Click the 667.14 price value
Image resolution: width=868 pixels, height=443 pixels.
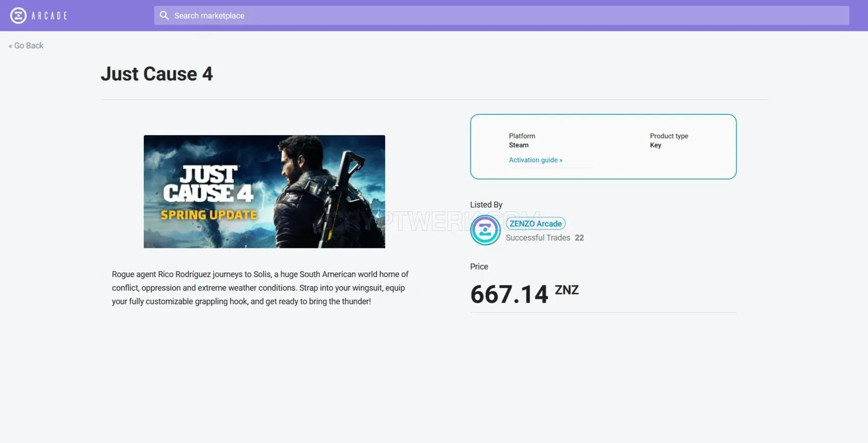[509, 294]
